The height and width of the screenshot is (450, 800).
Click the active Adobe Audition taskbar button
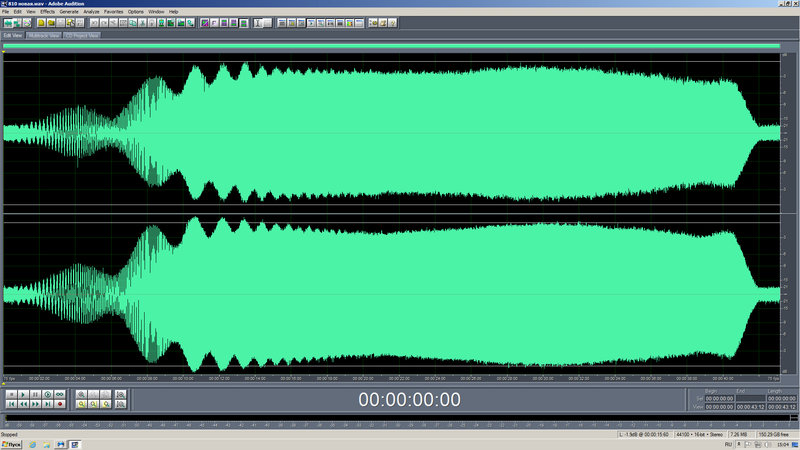click(74, 445)
